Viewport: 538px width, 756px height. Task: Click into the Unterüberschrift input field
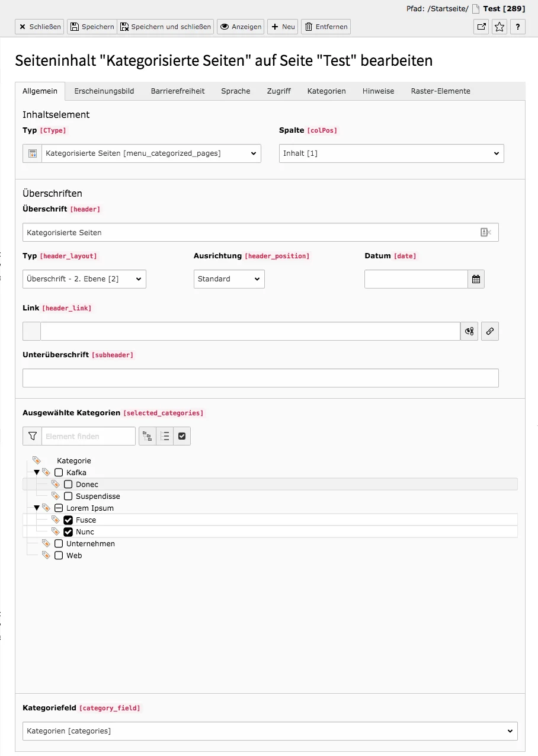tap(261, 377)
